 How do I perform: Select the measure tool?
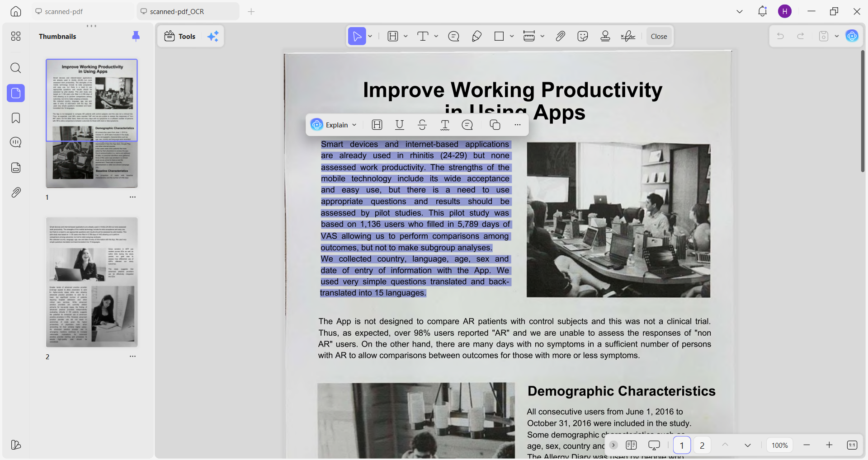click(529, 36)
